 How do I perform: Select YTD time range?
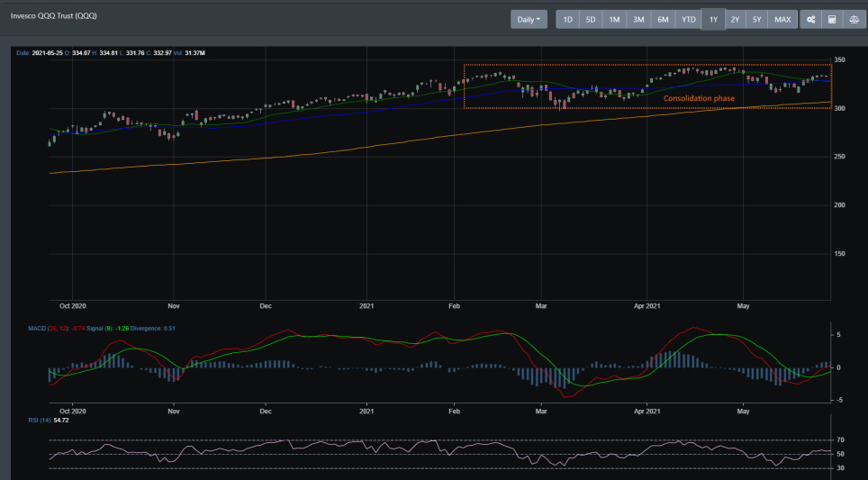689,20
